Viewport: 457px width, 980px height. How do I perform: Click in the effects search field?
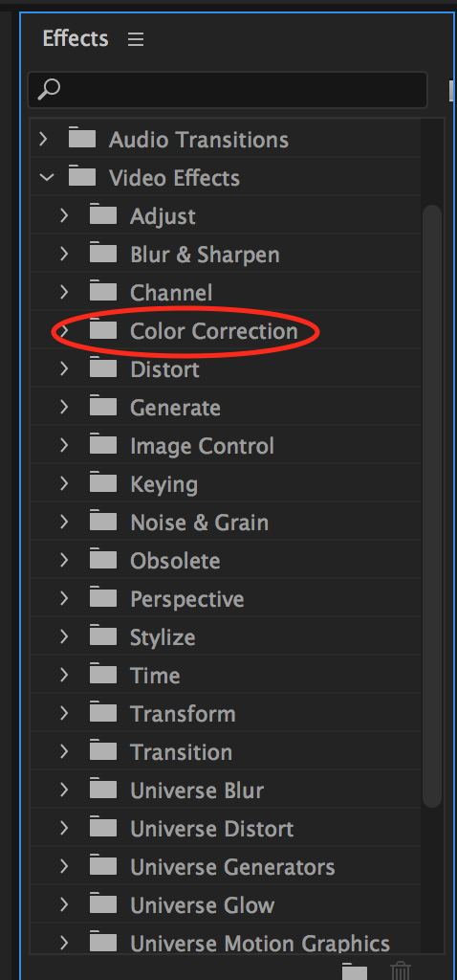click(x=228, y=89)
